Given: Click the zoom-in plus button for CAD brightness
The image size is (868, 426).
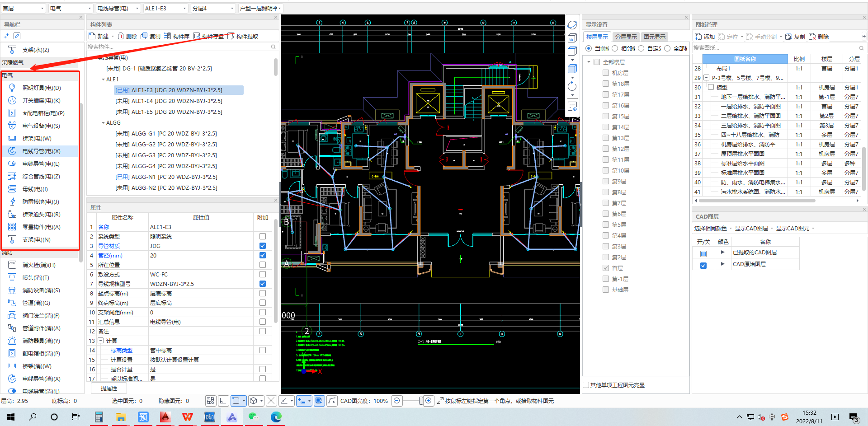Looking at the screenshot, I should pyautogui.click(x=428, y=401).
